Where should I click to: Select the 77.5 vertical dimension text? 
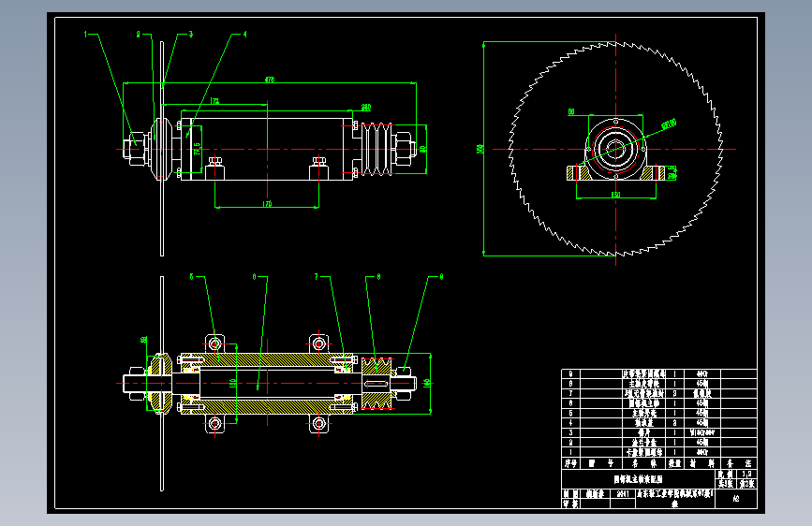pyautogui.click(x=197, y=149)
